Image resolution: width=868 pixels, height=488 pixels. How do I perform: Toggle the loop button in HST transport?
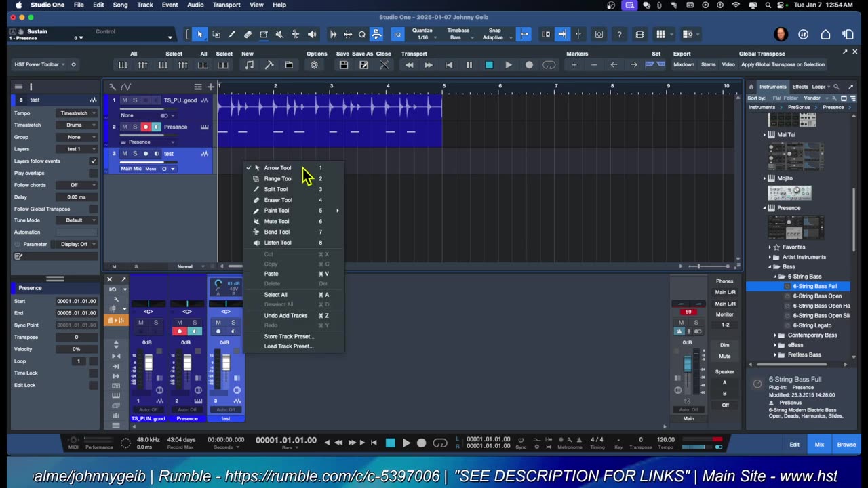[x=549, y=65]
